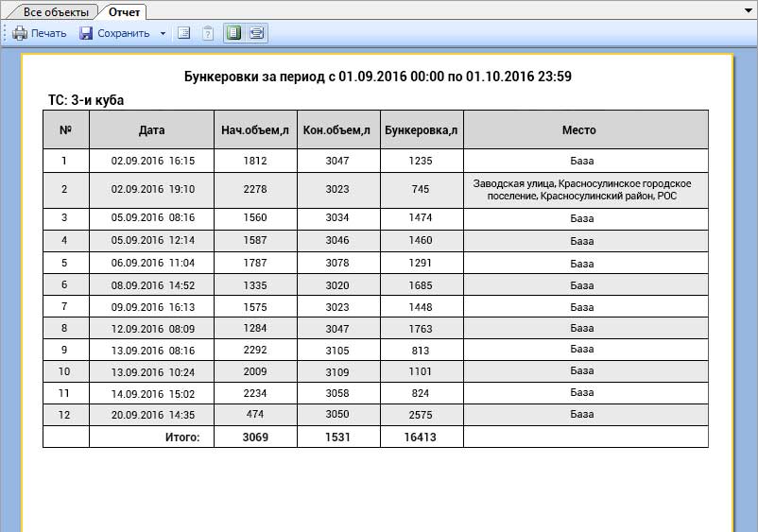The height and width of the screenshot is (532, 758).
Task: Switch to the Все объекты tab
Action: (x=56, y=12)
